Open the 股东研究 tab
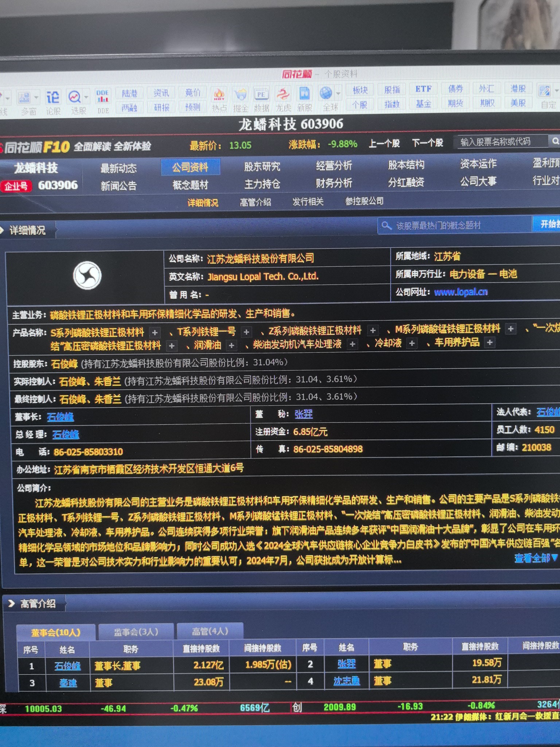 click(262, 167)
